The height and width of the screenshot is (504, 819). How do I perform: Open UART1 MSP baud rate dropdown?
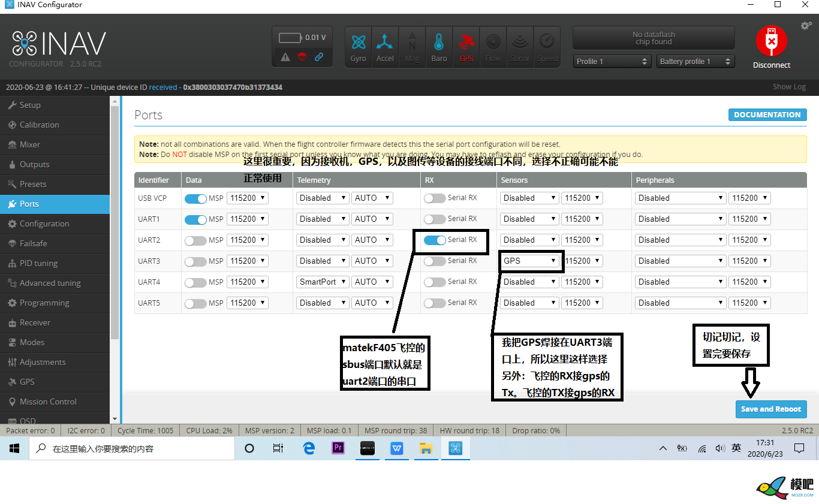(x=248, y=219)
